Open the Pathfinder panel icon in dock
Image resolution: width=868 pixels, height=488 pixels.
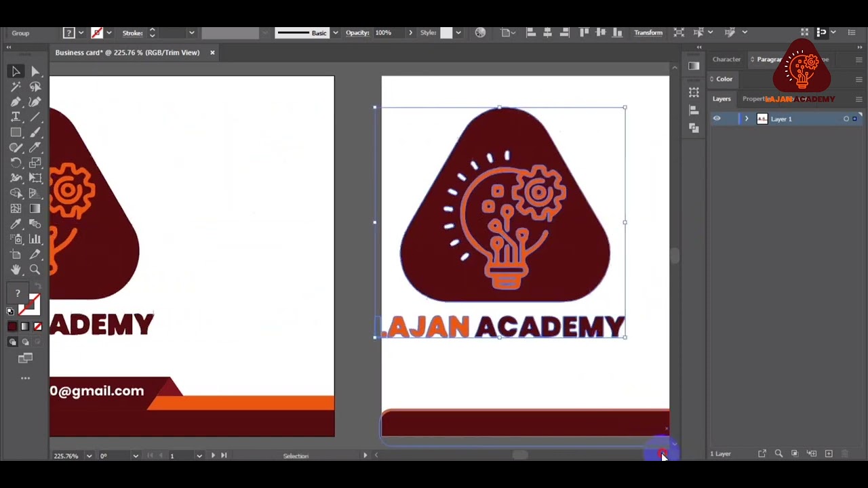[x=694, y=128]
